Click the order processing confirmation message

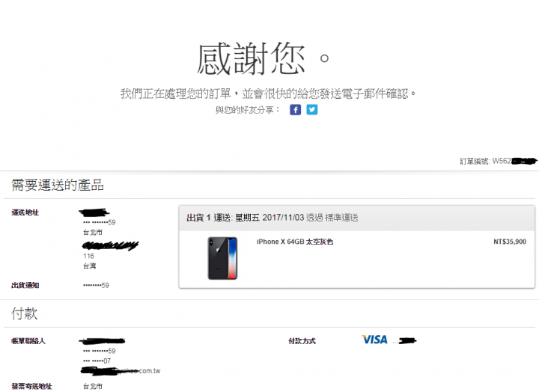[x=268, y=94]
